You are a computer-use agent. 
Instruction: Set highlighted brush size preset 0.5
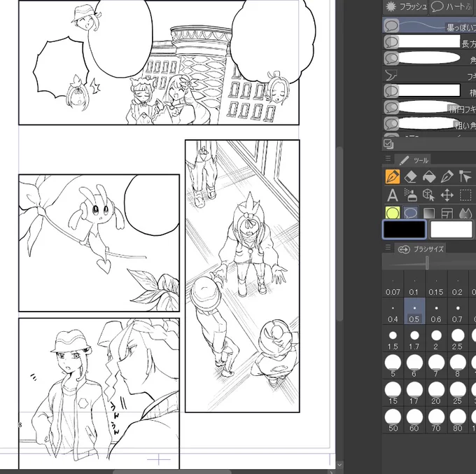tap(414, 312)
